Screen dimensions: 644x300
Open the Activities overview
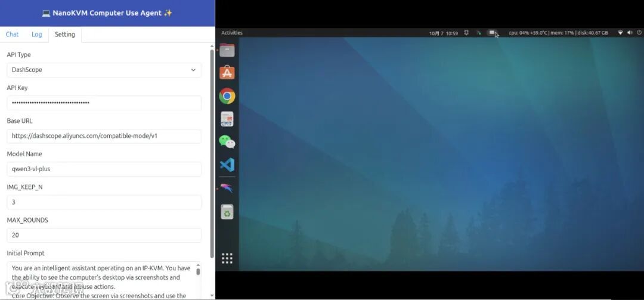231,33
